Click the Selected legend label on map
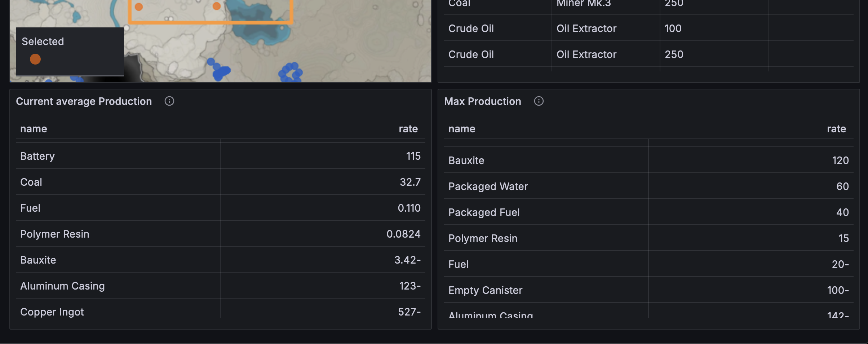The height and width of the screenshot is (344, 868). point(43,41)
